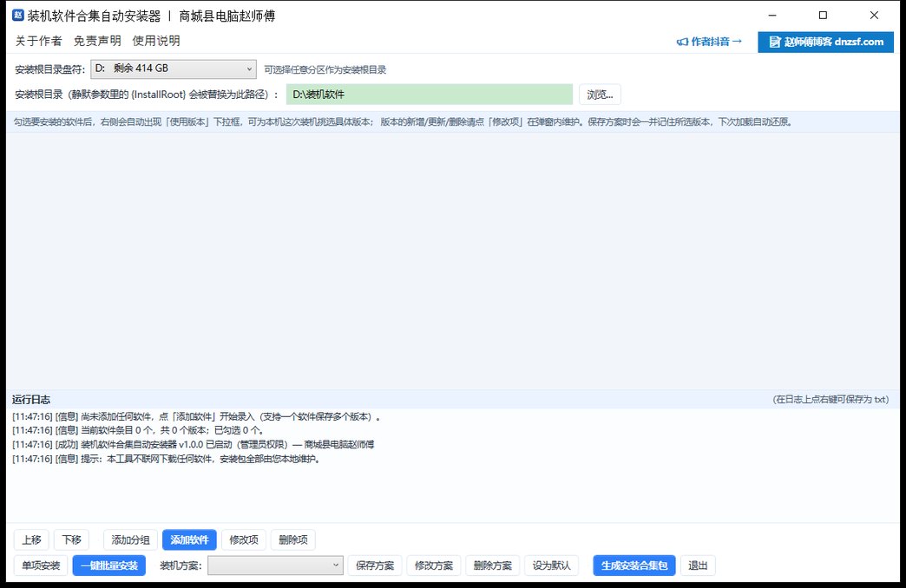Screen dimensions: 906x588
Task: Start 一键批量安装
Action: 109,565
